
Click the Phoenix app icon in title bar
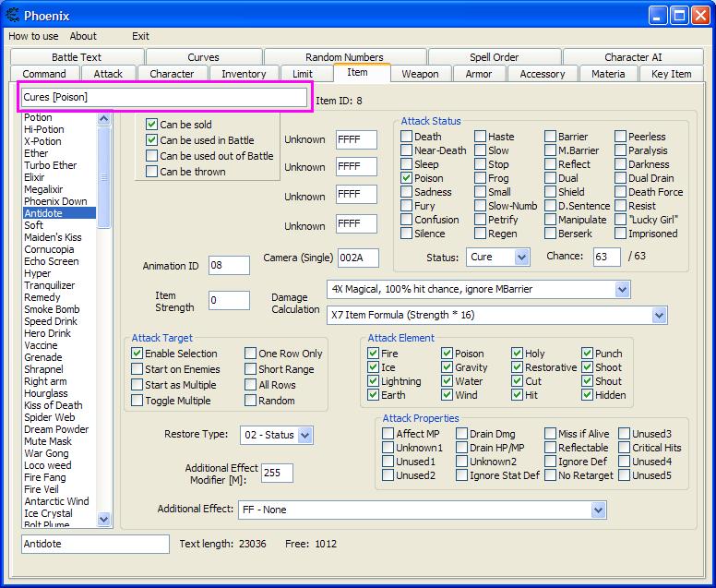(12, 16)
